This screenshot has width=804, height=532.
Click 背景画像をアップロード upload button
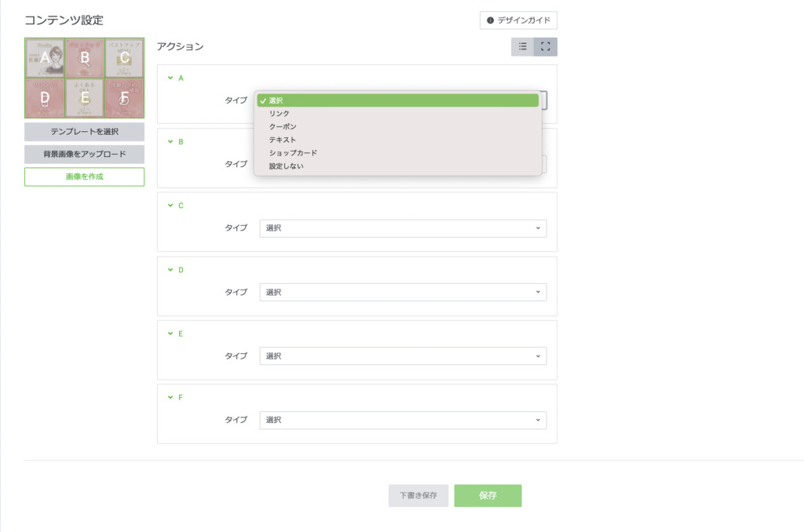click(84, 155)
